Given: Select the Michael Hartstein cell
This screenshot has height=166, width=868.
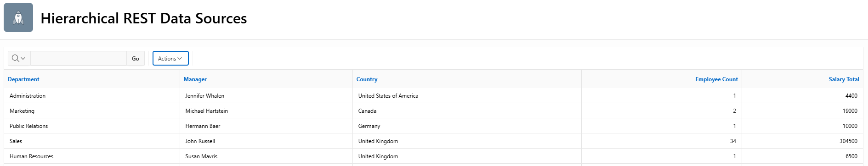Looking at the screenshot, I should click(x=266, y=111).
